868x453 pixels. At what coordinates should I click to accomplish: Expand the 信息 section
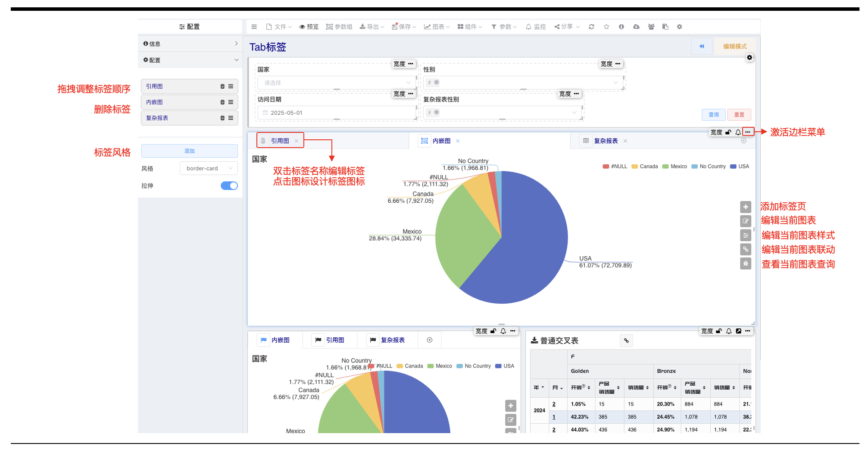click(190, 44)
